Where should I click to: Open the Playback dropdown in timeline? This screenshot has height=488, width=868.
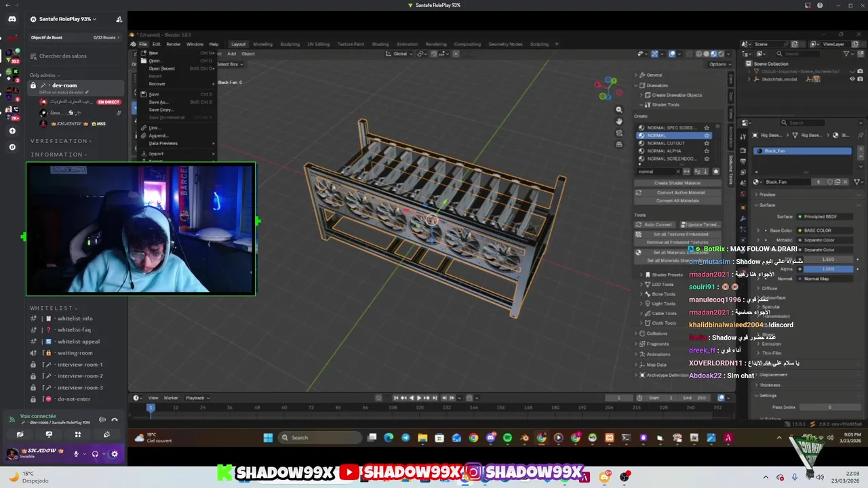pyautogui.click(x=196, y=398)
